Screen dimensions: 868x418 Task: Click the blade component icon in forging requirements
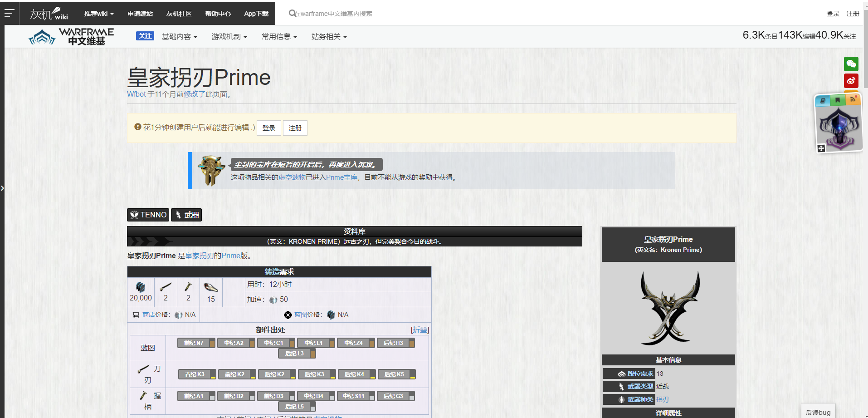click(x=166, y=286)
